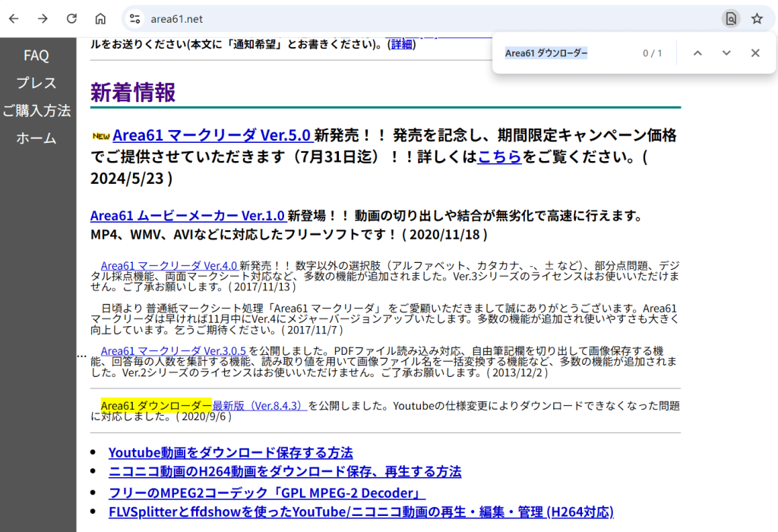This screenshot has width=778, height=532.
Task: Click the browser back arrow
Action: 14,19
